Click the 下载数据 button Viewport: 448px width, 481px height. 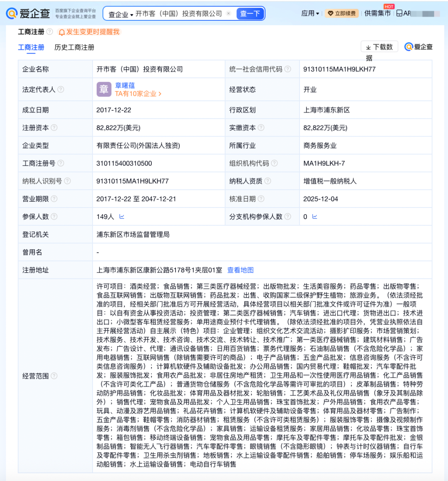pyautogui.click(x=379, y=47)
